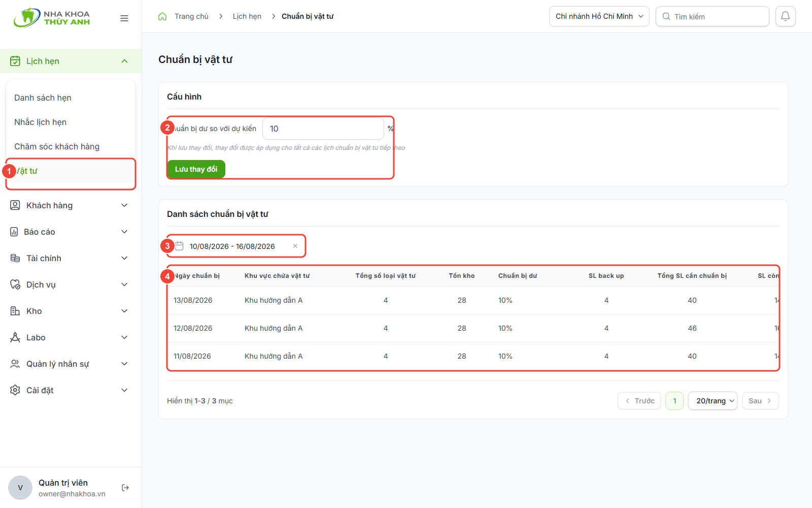Image resolution: width=812 pixels, height=508 pixels.
Task: Click the 13/08/2026 table cell
Action: pos(193,300)
